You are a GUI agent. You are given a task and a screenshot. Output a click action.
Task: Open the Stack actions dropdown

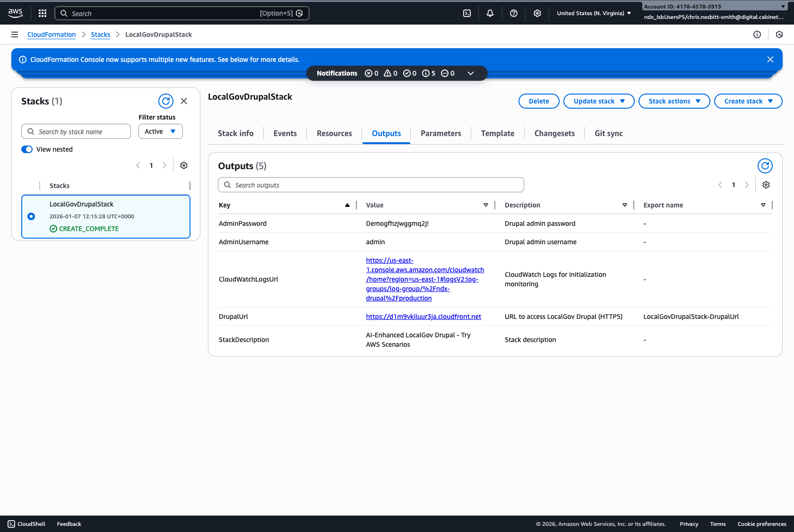674,101
